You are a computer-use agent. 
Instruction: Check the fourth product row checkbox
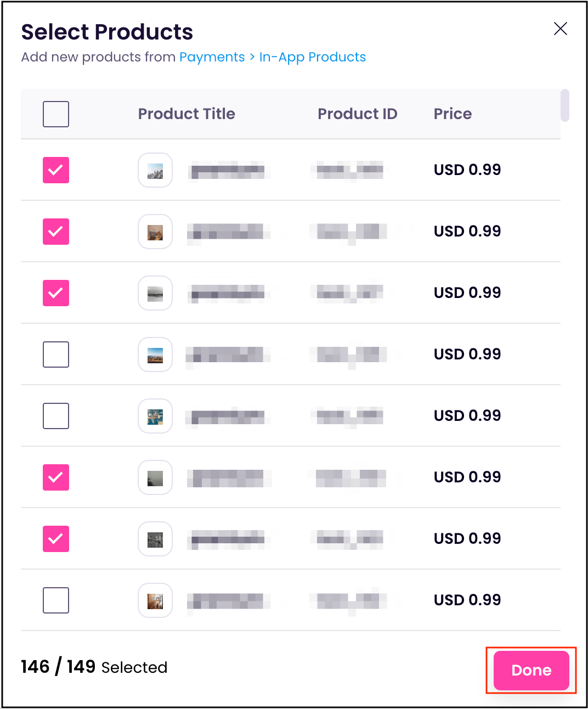pyautogui.click(x=56, y=354)
